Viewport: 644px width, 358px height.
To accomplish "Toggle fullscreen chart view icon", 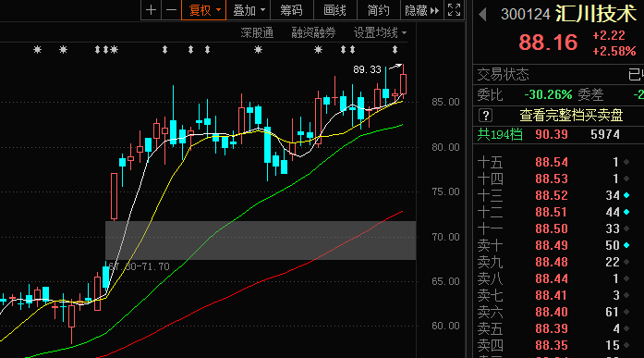I will click(454, 10).
